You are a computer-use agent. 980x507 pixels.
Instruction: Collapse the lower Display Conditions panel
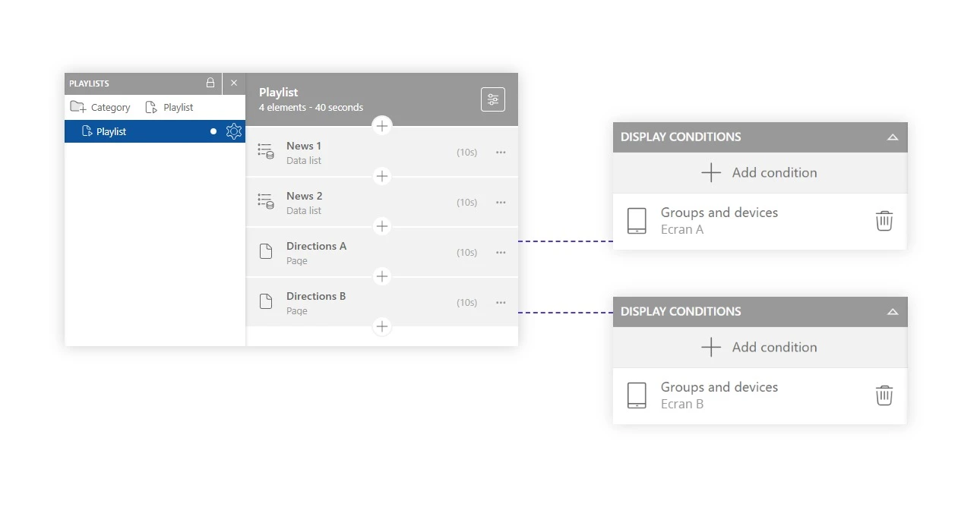893,312
